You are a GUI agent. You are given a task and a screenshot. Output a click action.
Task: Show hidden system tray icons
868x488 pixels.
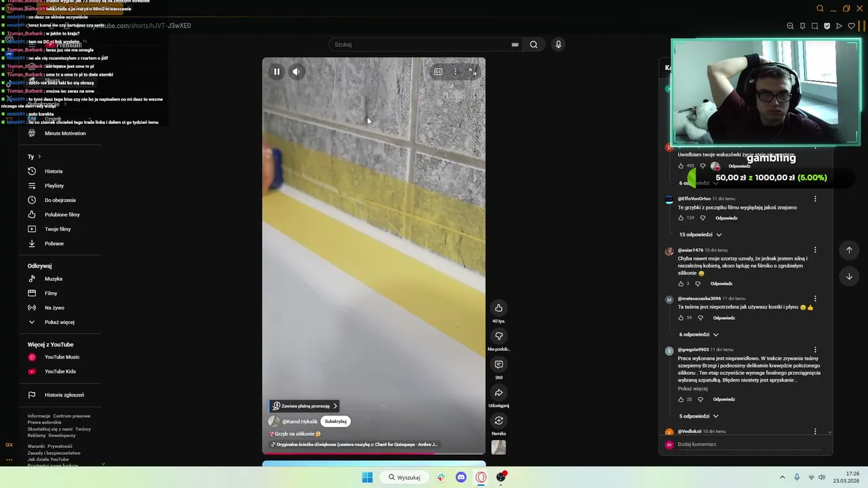782,477
